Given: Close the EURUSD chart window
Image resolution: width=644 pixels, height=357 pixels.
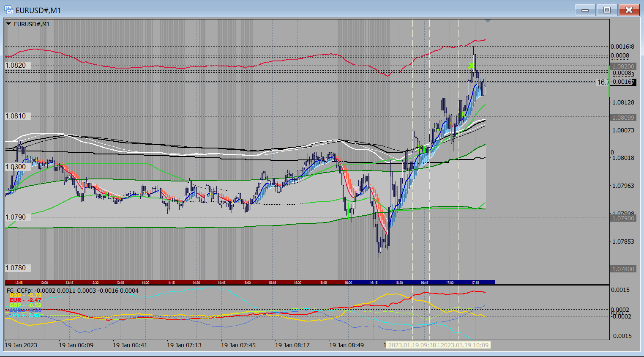Looking at the screenshot, I should pos(629,10).
